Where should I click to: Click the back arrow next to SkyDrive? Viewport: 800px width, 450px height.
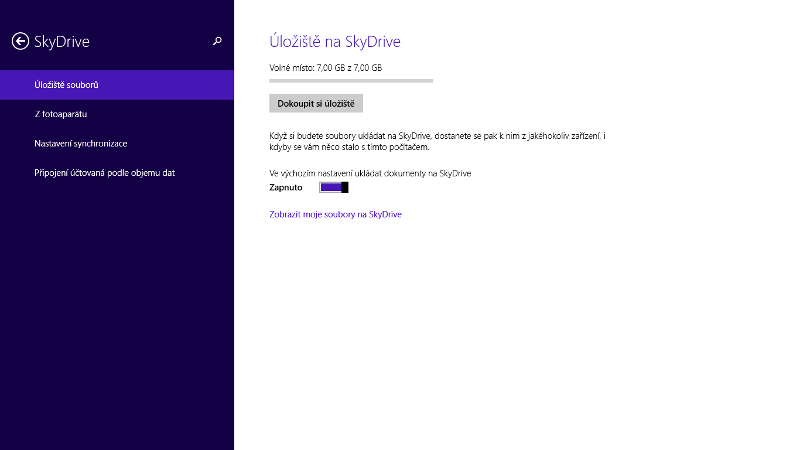point(19,42)
